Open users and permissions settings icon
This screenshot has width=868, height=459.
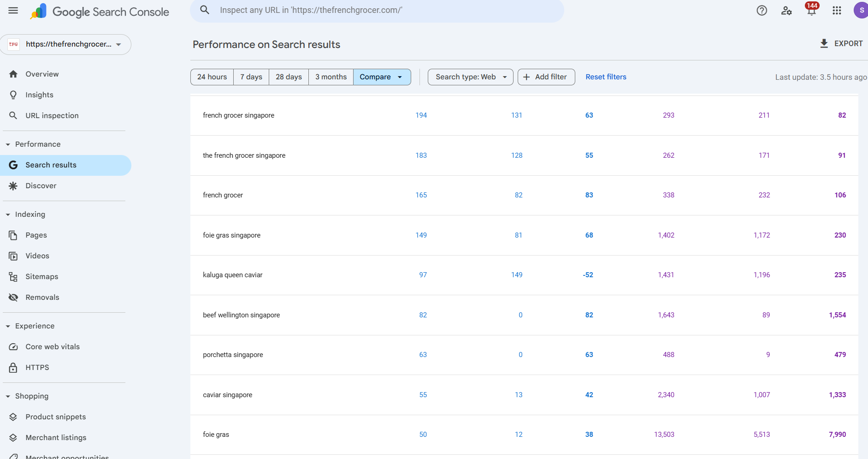click(x=786, y=11)
